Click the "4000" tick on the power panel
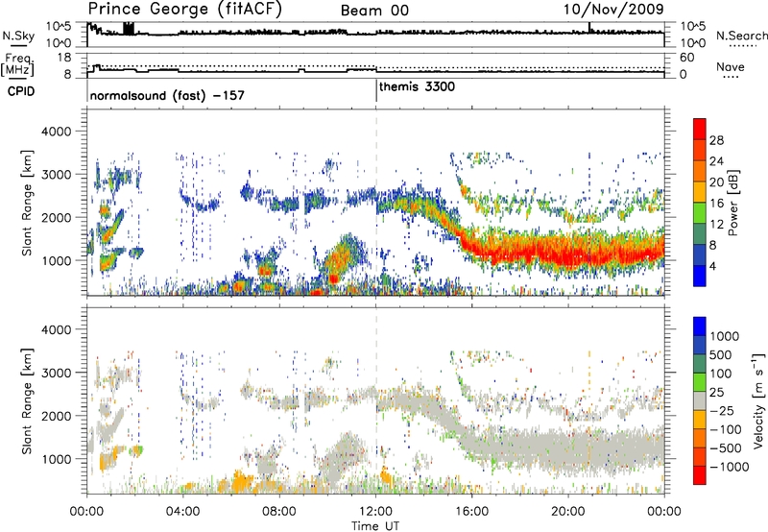 pos(57,132)
